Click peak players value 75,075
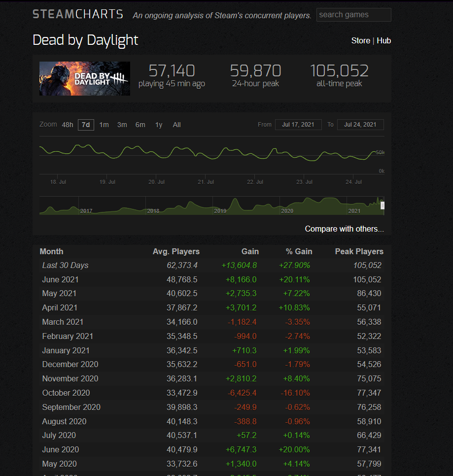Image resolution: width=453 pixels, height=476 pixels. [x=369, y=378]
